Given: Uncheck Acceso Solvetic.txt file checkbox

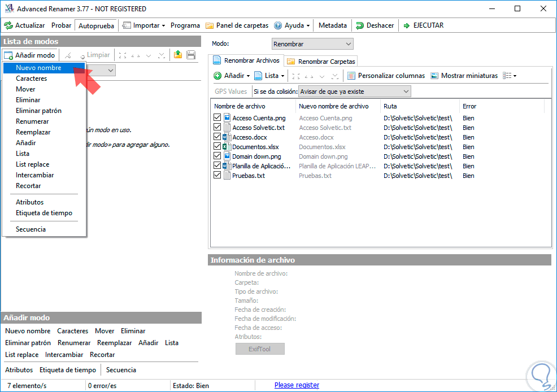Looking at the screenshot, I should tap(217, 127).
